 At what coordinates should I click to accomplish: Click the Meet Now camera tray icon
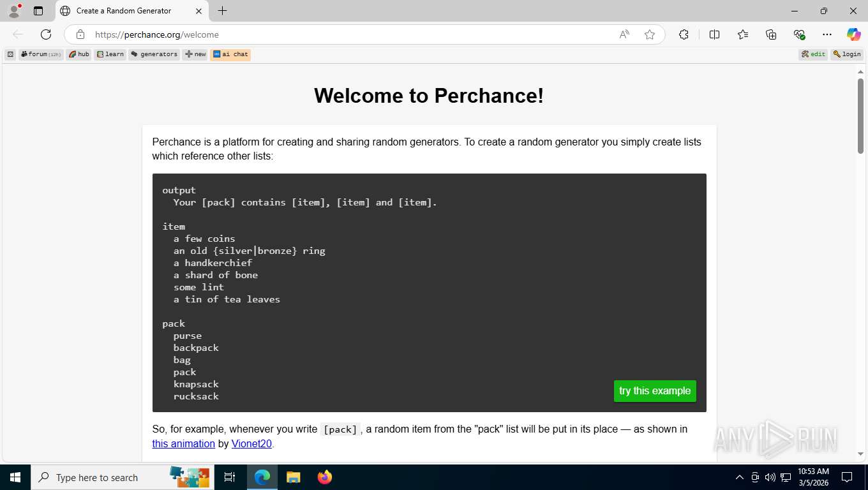tap(755, 477)
